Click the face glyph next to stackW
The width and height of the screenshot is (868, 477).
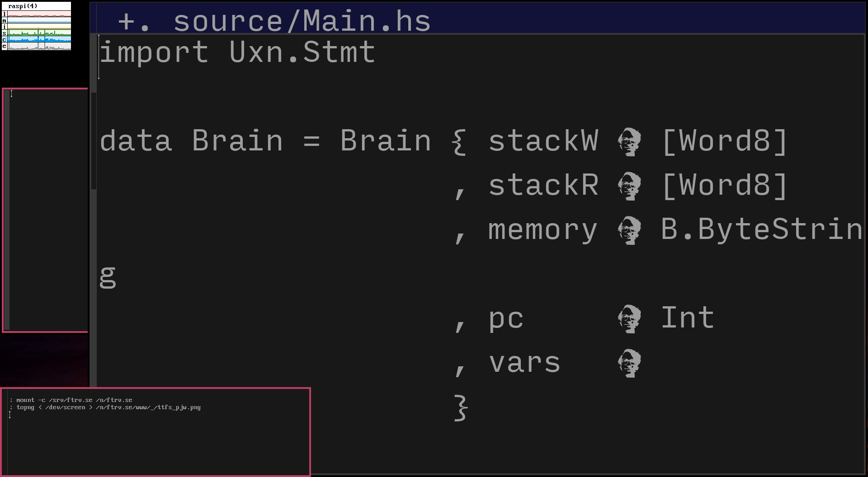point(629,142)
